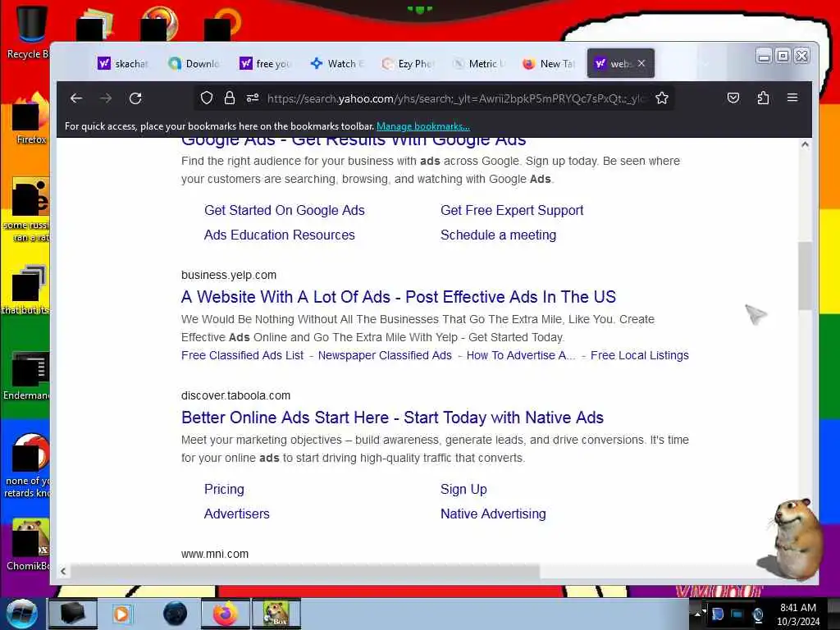
Task: Open the Manage bookmarks link
Action: 423,126
